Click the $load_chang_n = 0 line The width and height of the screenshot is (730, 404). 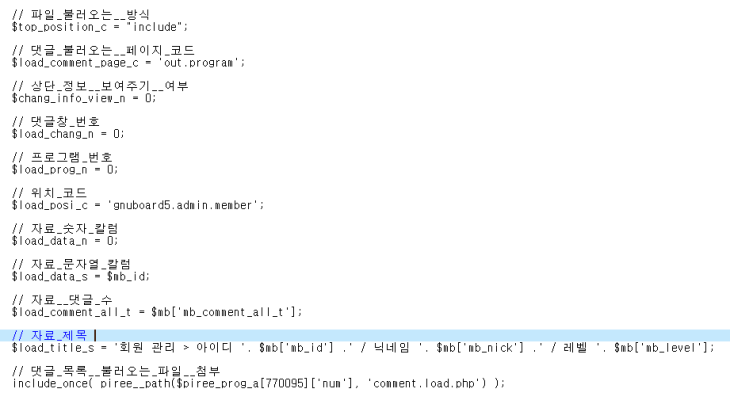[x=68, y=134]
